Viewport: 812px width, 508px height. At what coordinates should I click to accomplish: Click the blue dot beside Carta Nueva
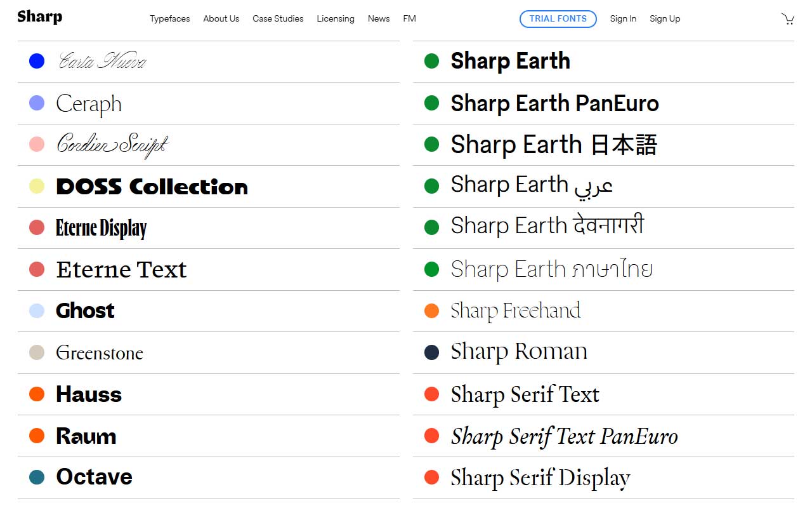37,60
